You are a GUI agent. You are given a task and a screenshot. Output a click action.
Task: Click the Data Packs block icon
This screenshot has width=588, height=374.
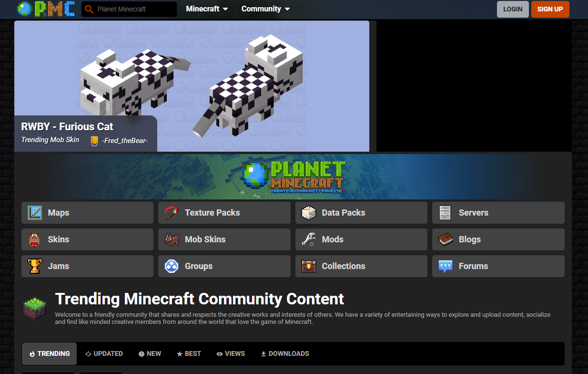(309, 213)
